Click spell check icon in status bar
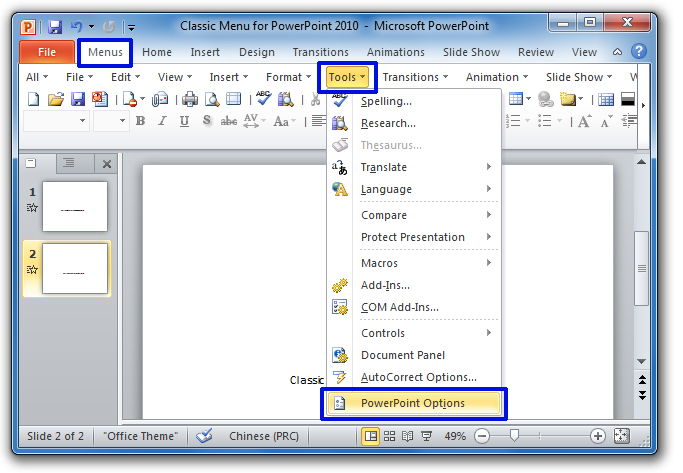 pyautogui.click(x=204, y=436)
